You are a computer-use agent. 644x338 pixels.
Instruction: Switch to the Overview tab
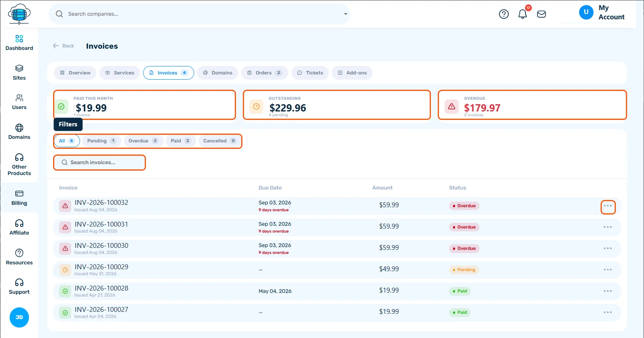(x=75, y=73)
